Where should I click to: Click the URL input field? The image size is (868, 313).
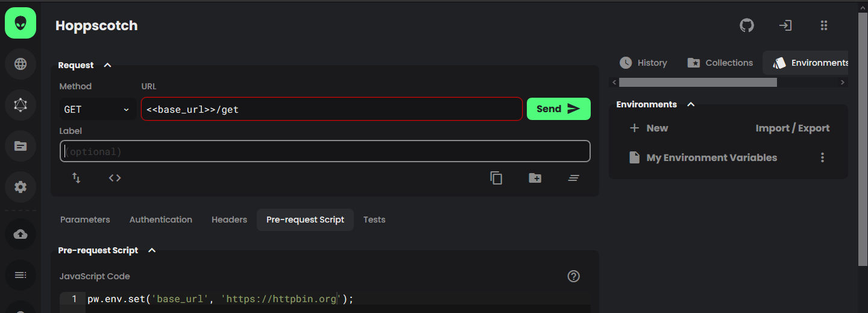[x=332, y=109]
